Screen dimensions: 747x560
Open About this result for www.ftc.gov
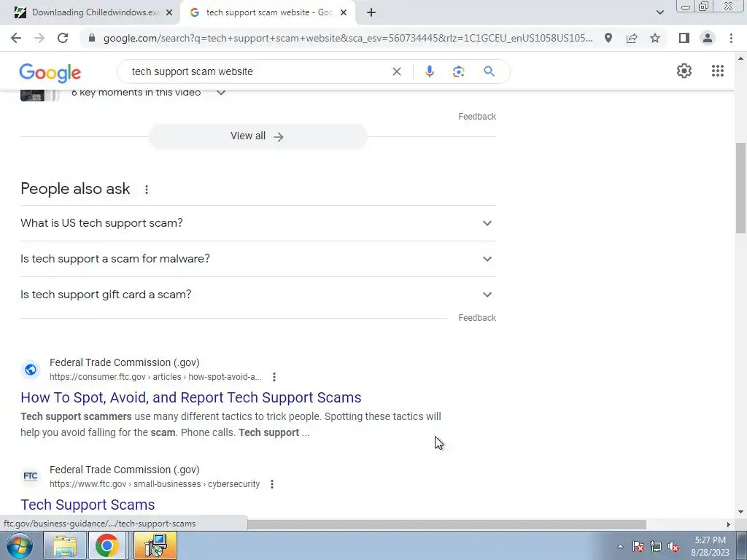pyautogui.click(x=272, y=484)
